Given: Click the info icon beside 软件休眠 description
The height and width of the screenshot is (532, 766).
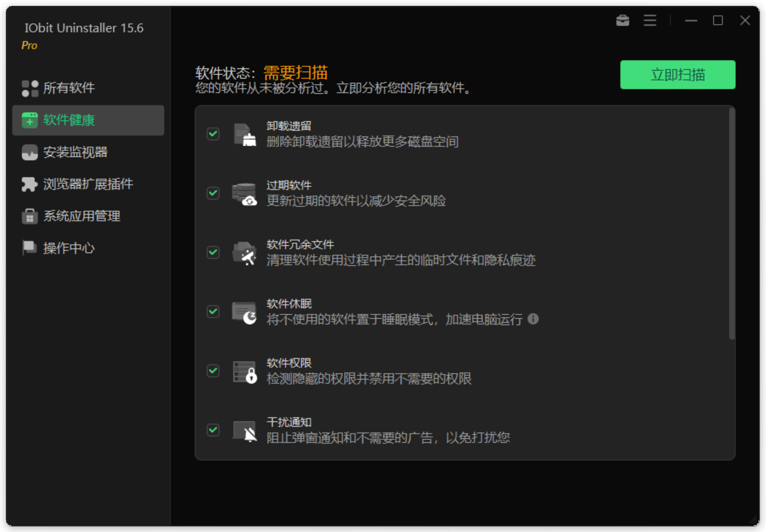Looking at the screenshot, I should [533, 319].
